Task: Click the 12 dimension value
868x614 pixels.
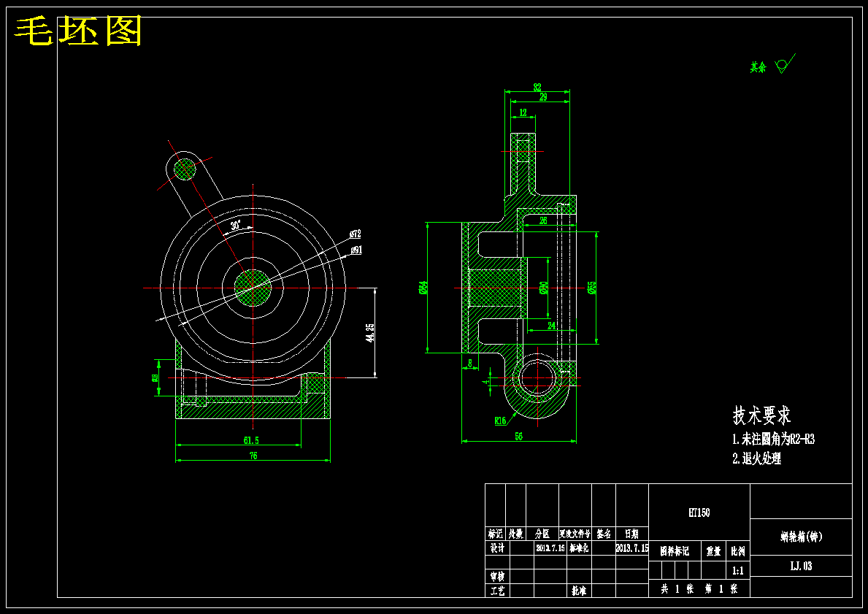Action: (523, 112)
